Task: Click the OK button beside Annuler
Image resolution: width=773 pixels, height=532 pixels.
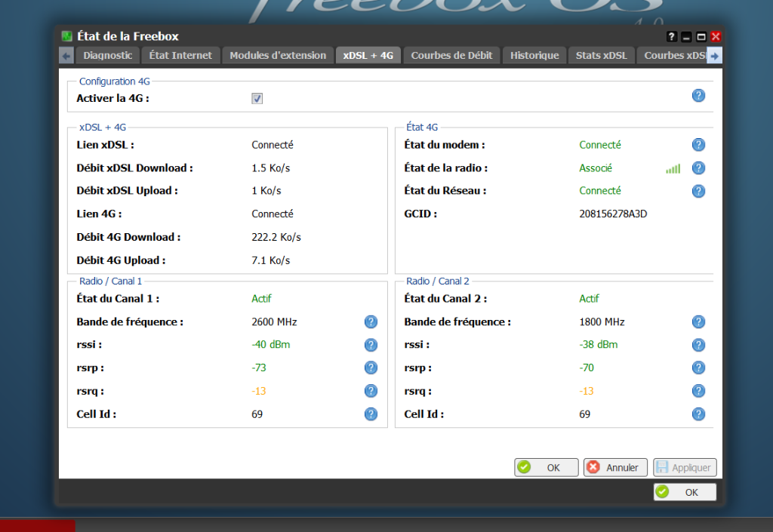Action: [547, 467]
